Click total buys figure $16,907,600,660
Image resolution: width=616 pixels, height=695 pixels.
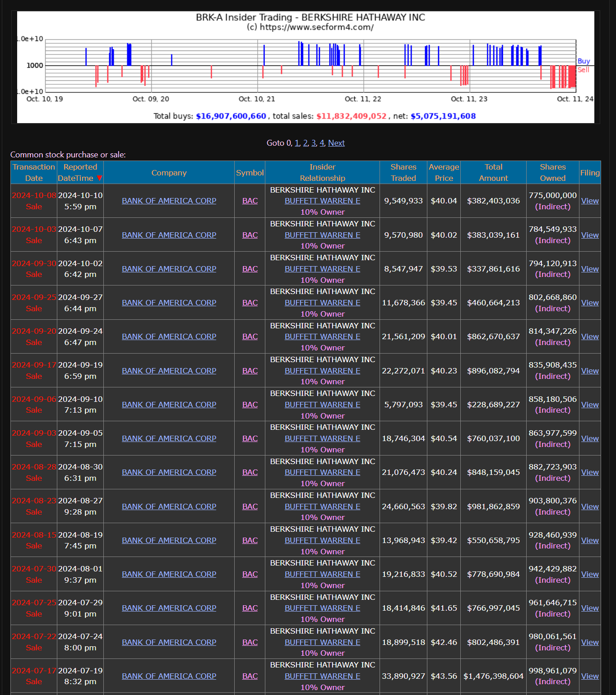tap(231, 116)
